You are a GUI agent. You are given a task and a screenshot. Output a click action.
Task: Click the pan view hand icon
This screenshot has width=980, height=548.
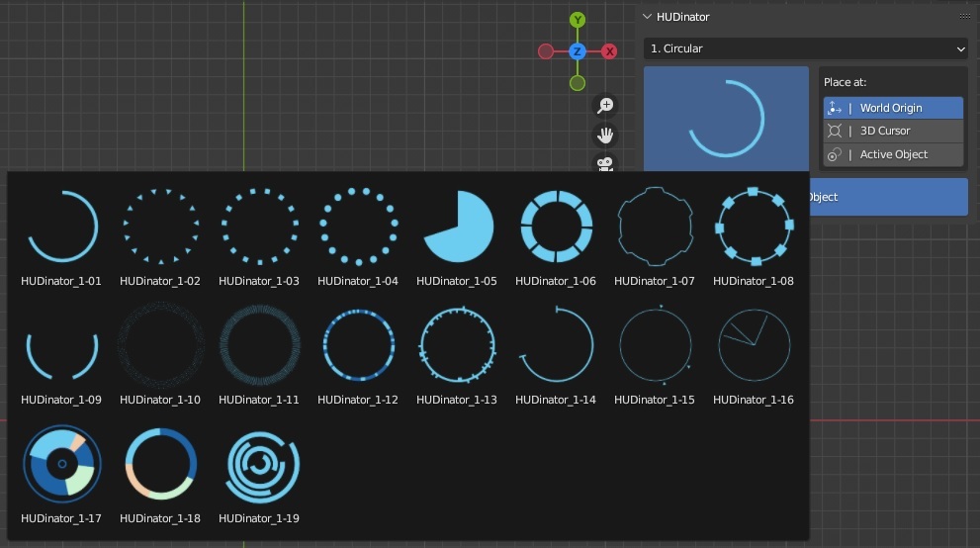605,135
